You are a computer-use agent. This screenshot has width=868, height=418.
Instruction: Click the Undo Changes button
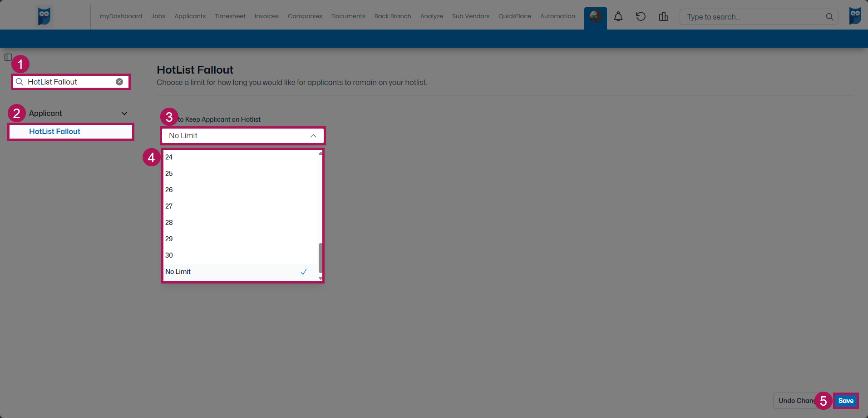click(801, 401)
